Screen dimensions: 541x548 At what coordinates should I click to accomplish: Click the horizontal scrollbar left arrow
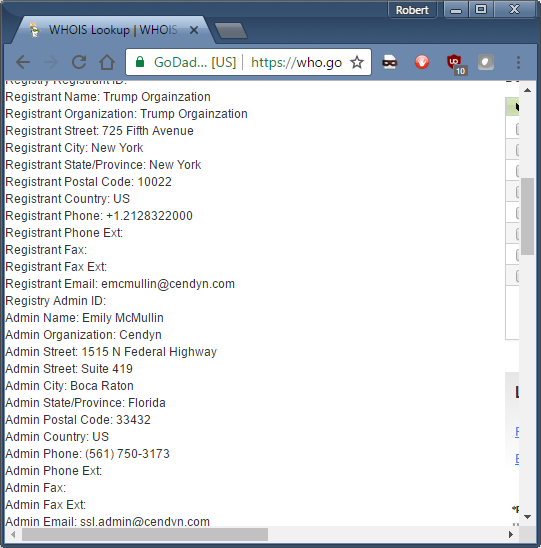pos(13,534)
